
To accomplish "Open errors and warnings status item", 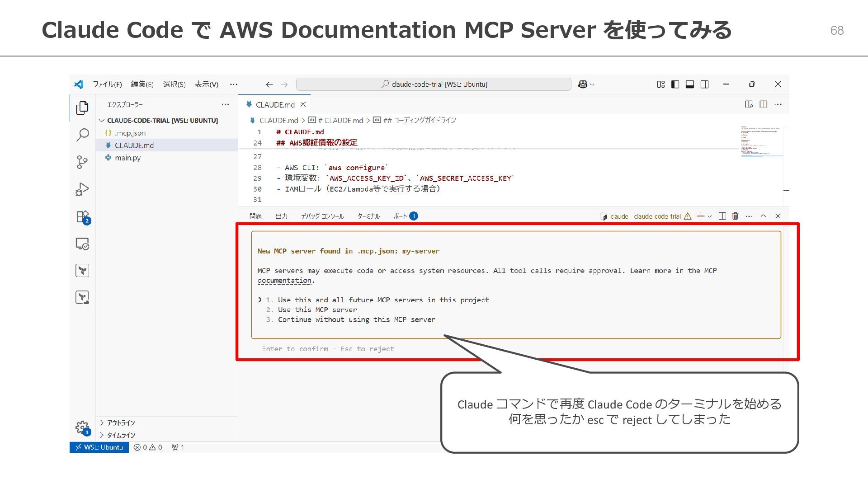I will (148, 447).
